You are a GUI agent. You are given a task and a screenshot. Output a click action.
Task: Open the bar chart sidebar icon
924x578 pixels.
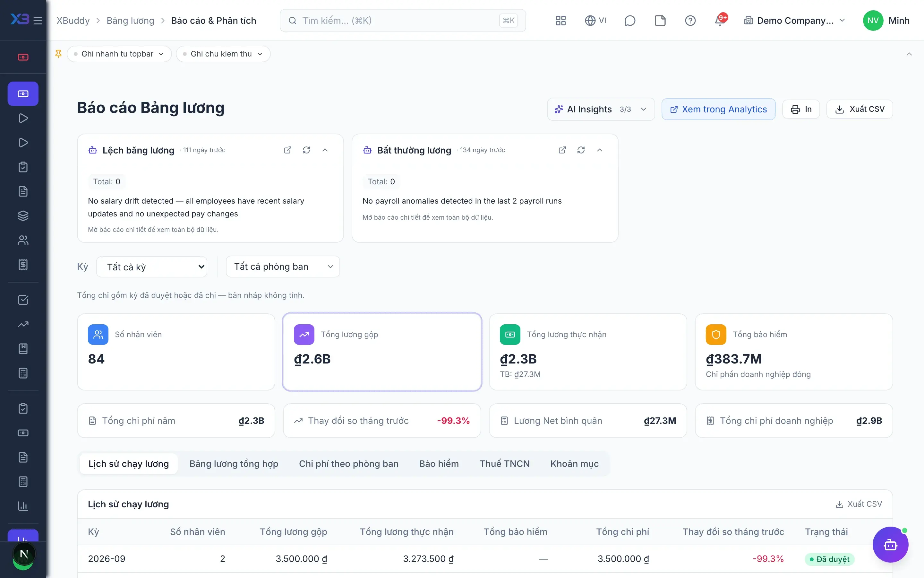pos(23,506)
